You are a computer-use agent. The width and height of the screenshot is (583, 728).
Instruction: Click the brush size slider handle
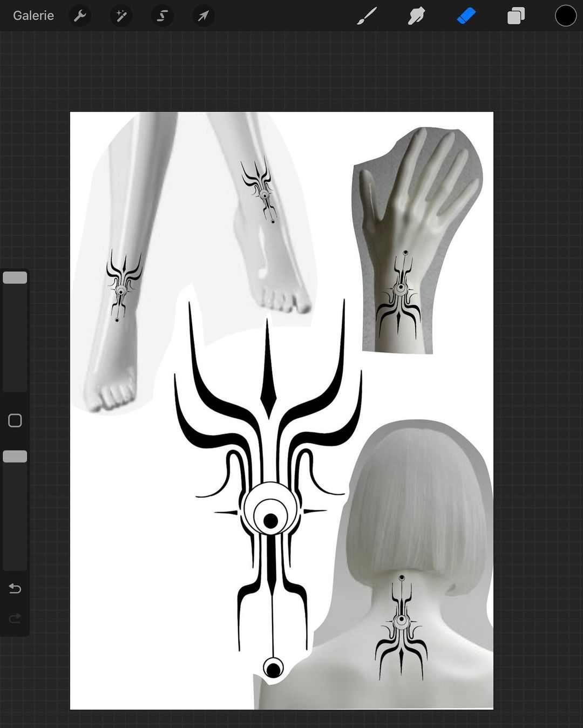[15, 277]
